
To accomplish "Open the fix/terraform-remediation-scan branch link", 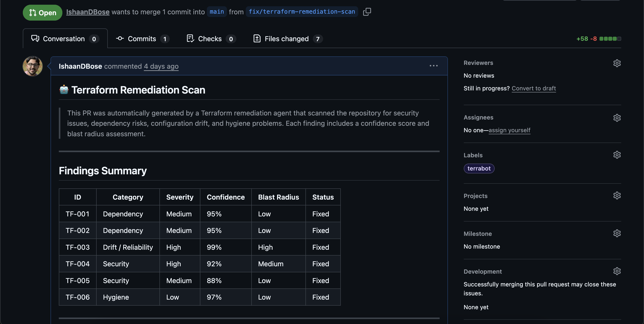I will coord(302,12).
